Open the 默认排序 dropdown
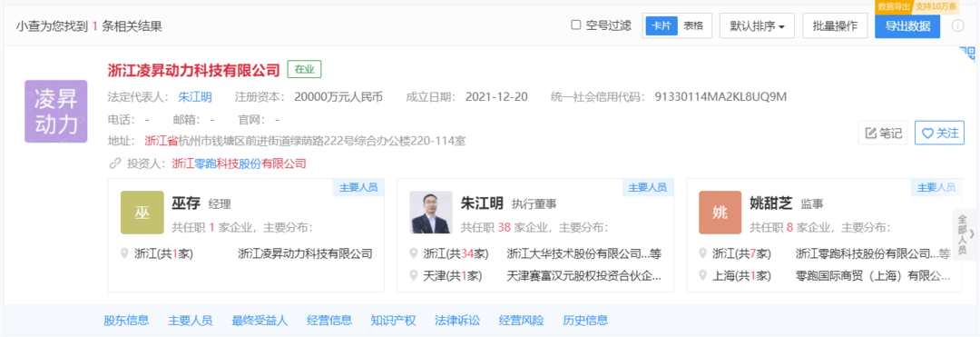 (x=757, y=25)
